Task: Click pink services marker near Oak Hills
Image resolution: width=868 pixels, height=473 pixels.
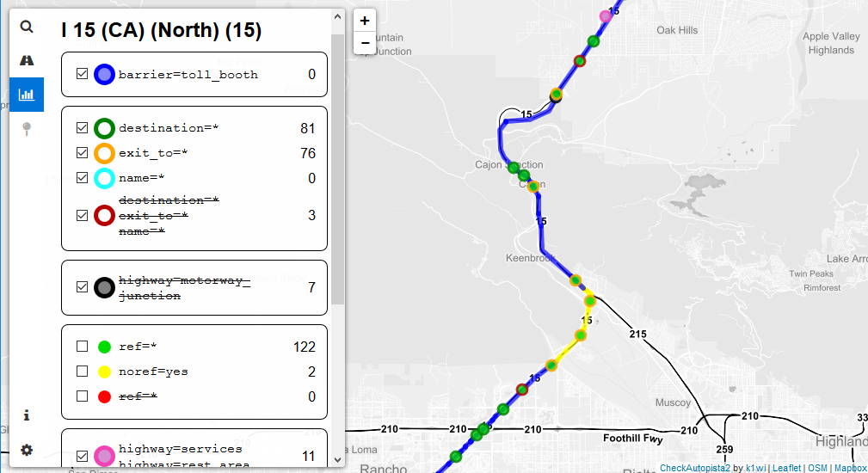Action: (x=606, y=16)
